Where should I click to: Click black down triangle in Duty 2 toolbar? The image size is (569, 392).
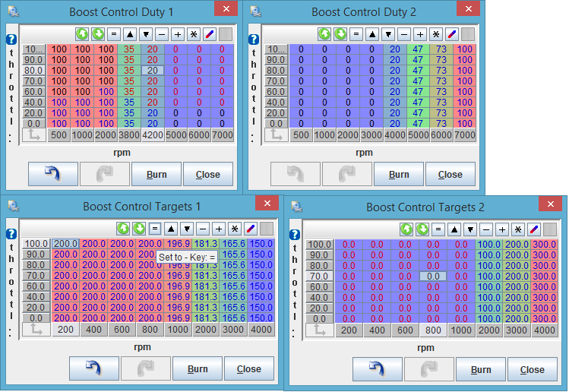point(388,34)
